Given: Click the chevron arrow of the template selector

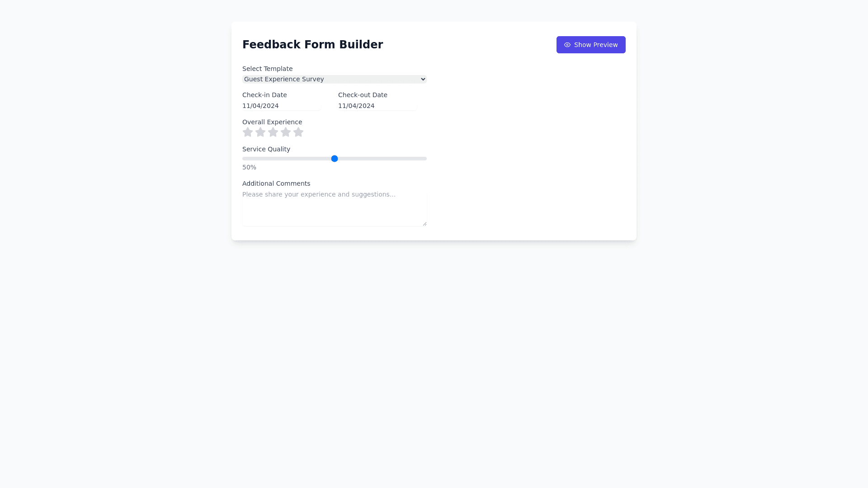Looking at the screenshot, I should pyautogui.click(x=423, y=79).
